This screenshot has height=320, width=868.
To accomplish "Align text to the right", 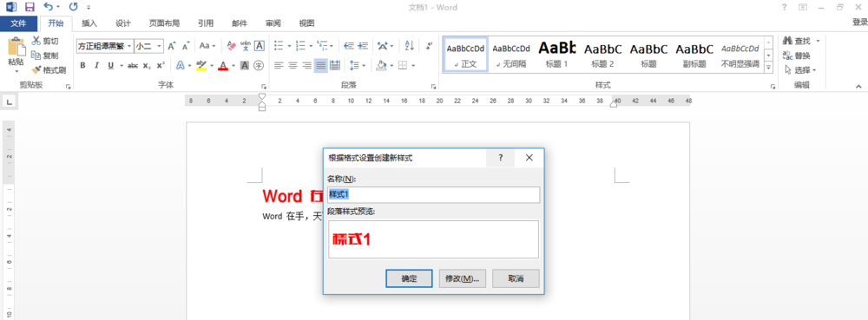I will point(306,66).
